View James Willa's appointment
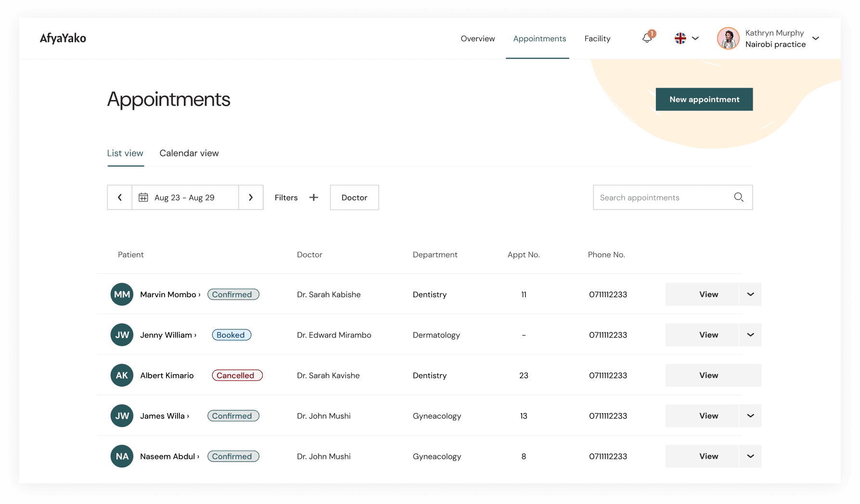Viewport: 860px width, 504px height. coord(702,416)
